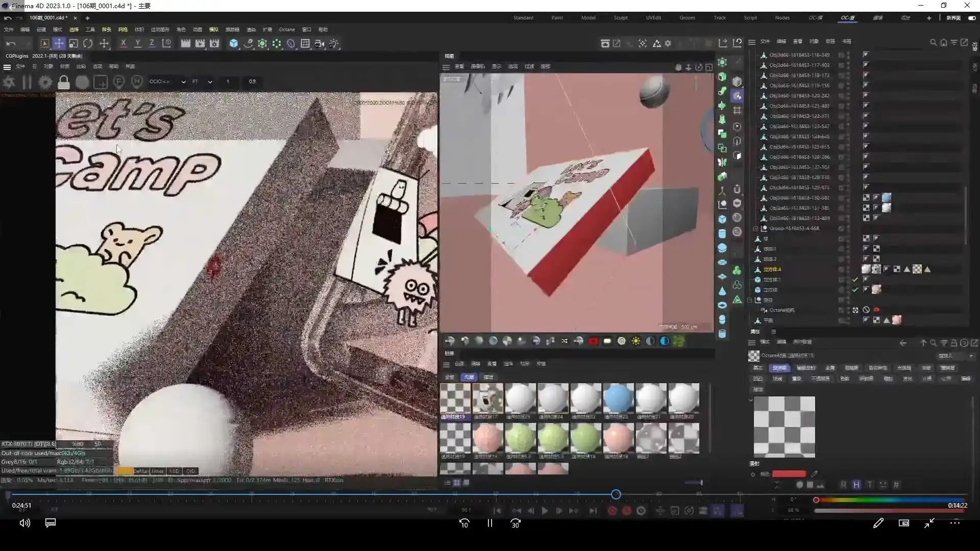Collapse the Group-1618453-A-668 tree item
This screenshot has height=551, width=980.
click(755, 228)
